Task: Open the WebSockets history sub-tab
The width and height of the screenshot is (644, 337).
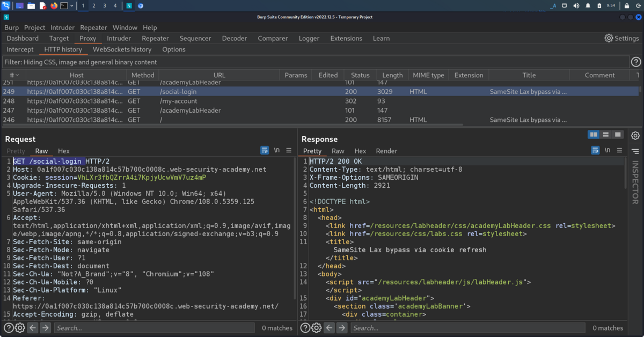Action: 122,49
